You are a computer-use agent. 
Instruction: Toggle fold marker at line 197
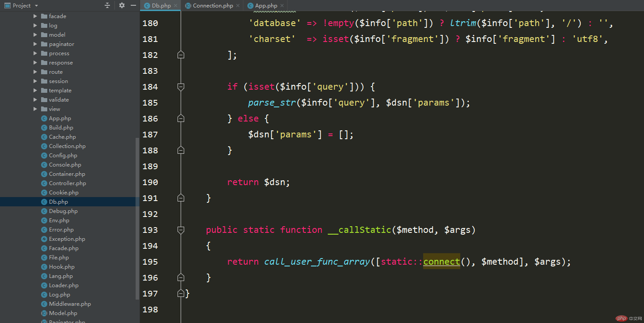[181, 293]
